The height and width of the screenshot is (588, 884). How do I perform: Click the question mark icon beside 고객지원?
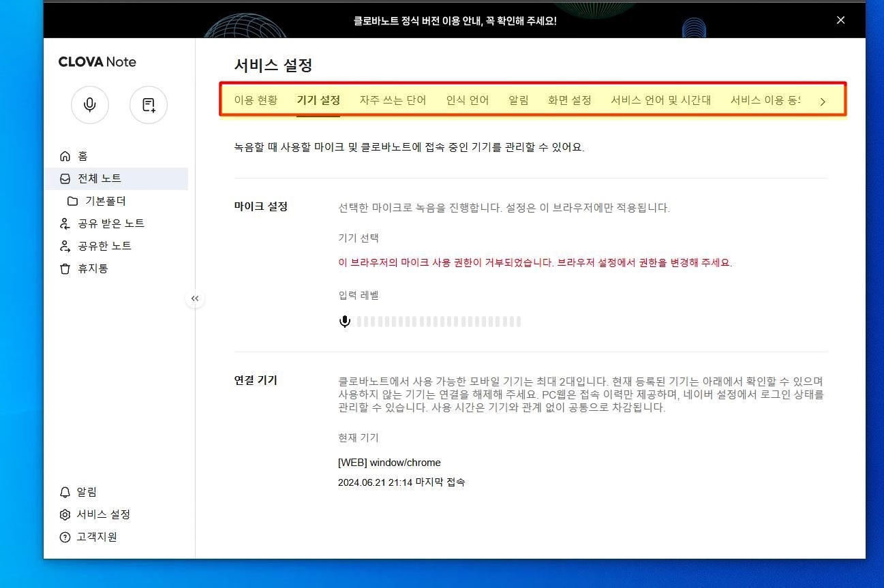tap(65, 537)
